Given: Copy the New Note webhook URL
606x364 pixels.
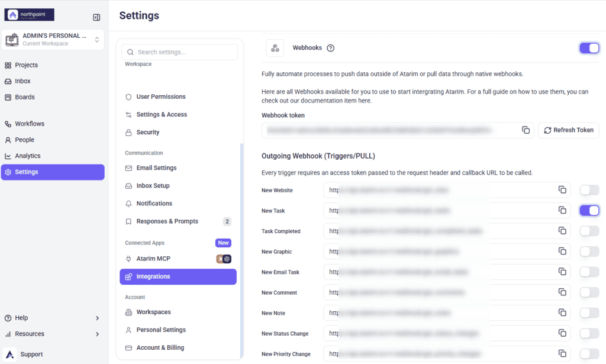Looking at the screenshot, I should click(562, 313).
